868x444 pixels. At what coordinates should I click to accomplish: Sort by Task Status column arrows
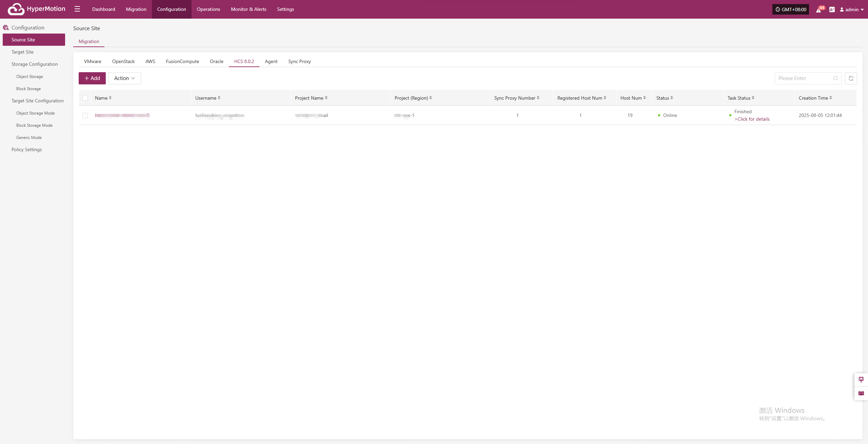coord(753,98)
